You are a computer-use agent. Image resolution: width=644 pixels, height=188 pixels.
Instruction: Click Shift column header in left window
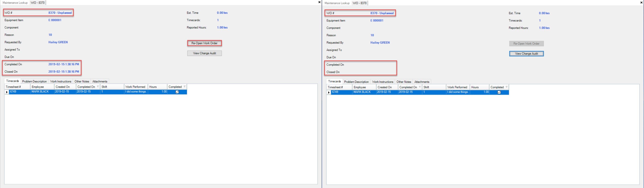[112, 87]
